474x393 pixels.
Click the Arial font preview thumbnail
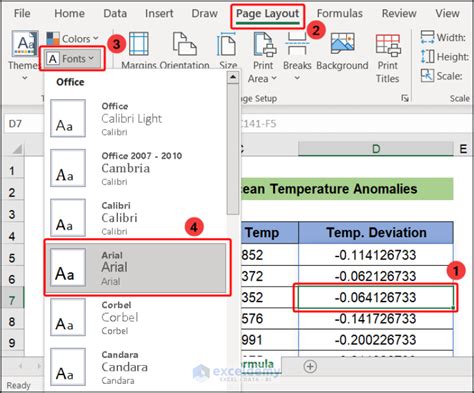68,267
